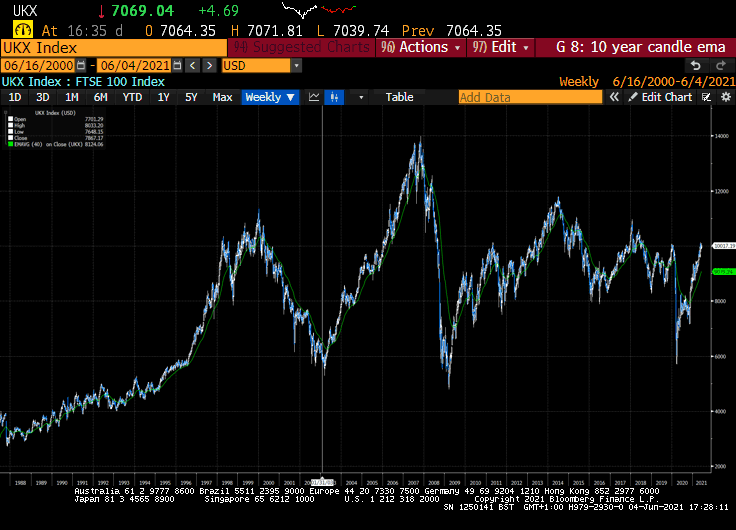Image resolution: width=736 pixels, height=530 pixels.
Task: Open end date calendar picker icon
Action: (x=177, y=65)
